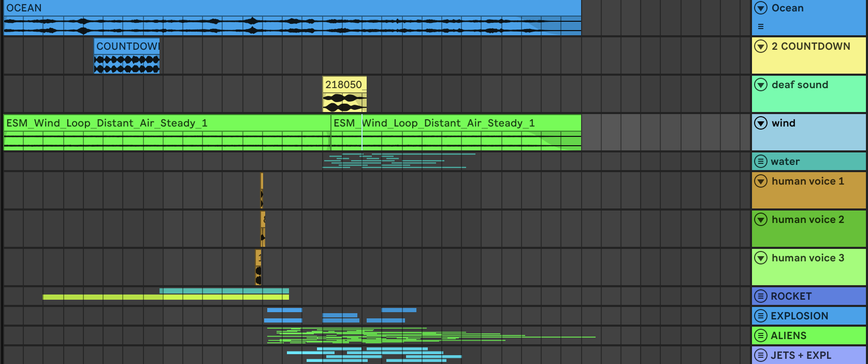Toggle human voice 1 track fold arrow
This screenshot has height=364, width=868.
click(760, 181)
